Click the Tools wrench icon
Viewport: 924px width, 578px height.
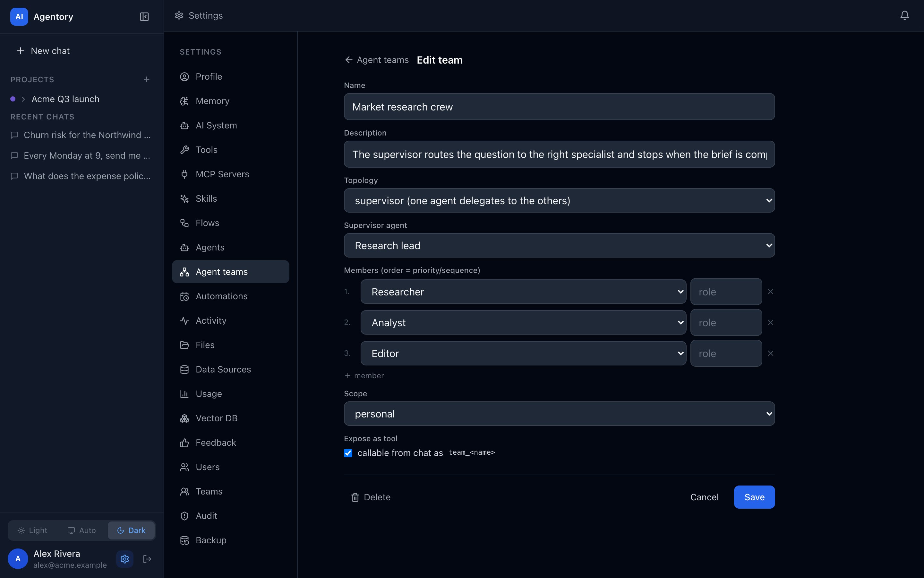click(x=184, y=150)
